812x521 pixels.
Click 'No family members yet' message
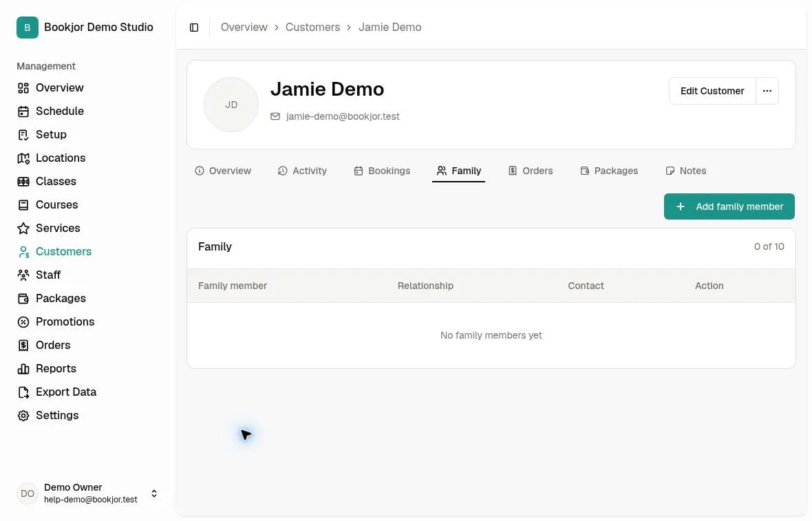[491, 336]
